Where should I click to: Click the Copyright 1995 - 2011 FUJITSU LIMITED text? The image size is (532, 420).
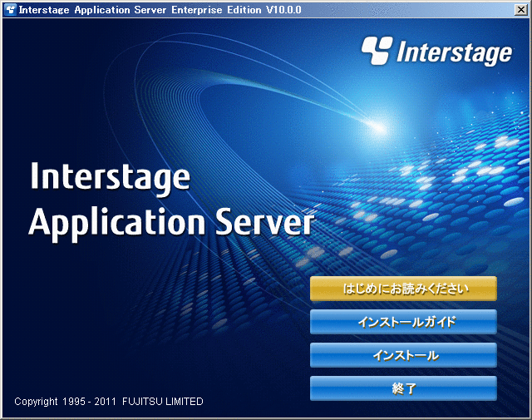(x=109, y=402)
